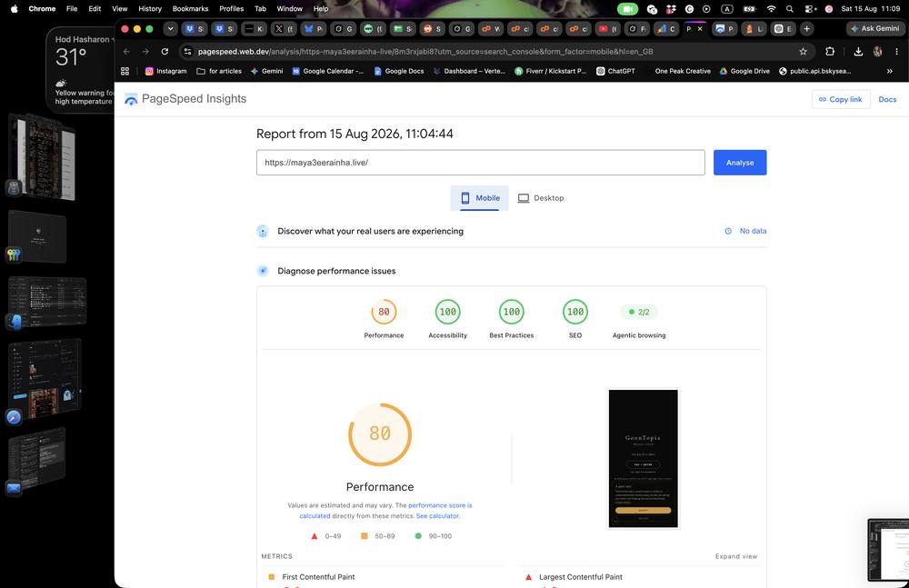This screenshot has height=588, width=909.
Task: Select the Mobile tab
Action: pos(479,198)
